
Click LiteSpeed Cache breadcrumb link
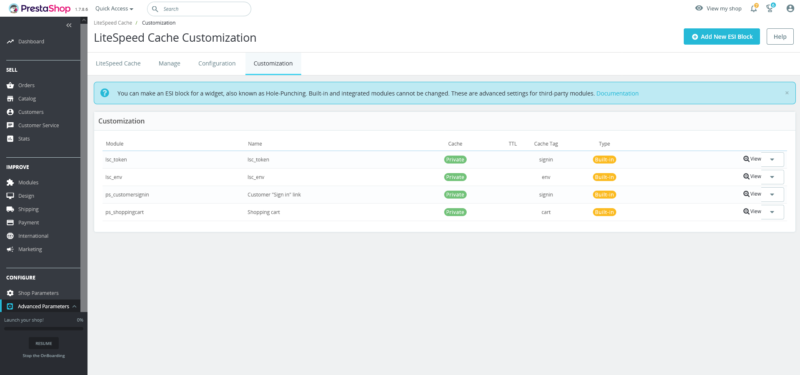point(113,23)
